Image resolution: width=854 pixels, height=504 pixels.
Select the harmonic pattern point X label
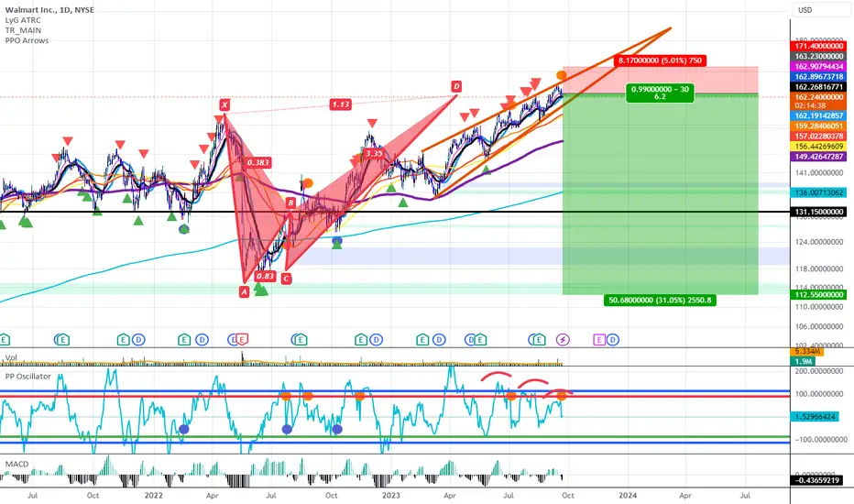pyautogui.click(x=224, y=104)
